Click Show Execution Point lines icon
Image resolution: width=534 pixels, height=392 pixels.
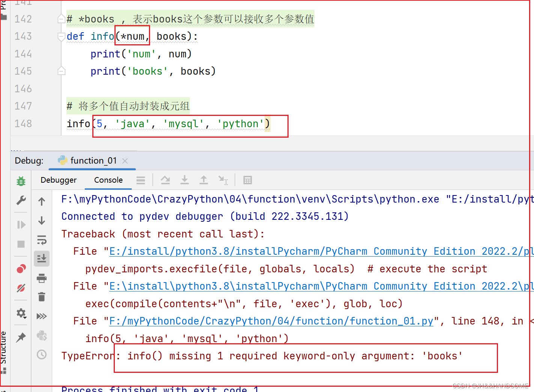141,180
